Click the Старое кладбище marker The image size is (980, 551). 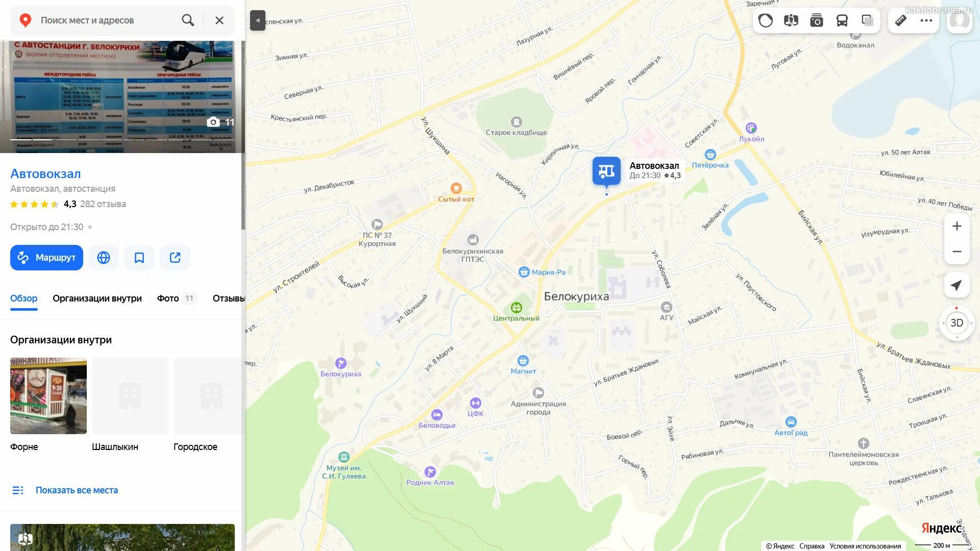point(517,122)
